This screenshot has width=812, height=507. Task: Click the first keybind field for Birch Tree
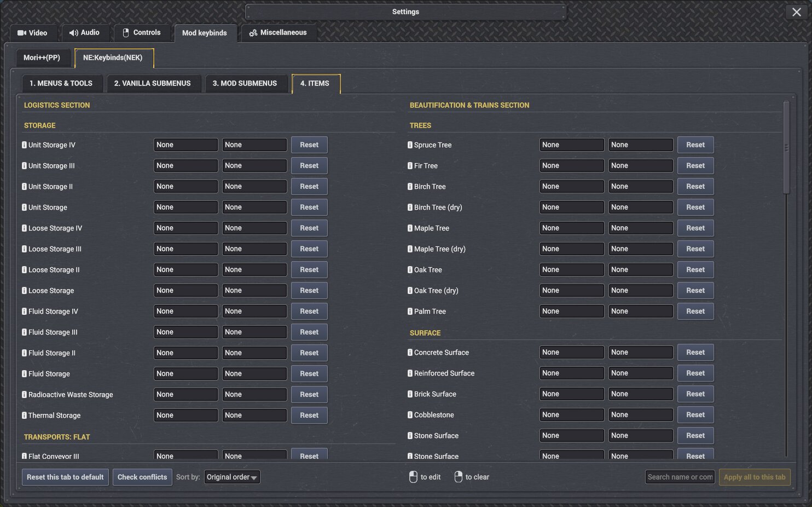point(572,187)
